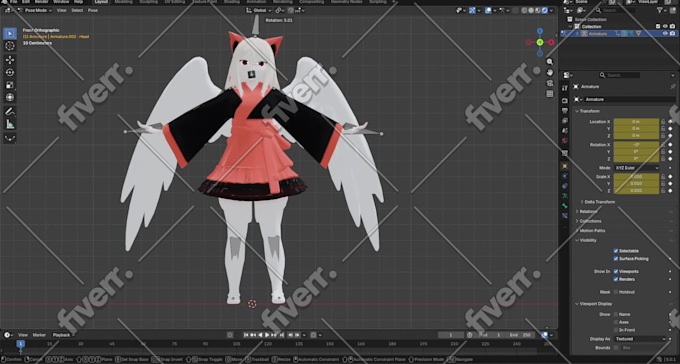
Task: Toggle the camera view icon
Action: pos(550,83)
